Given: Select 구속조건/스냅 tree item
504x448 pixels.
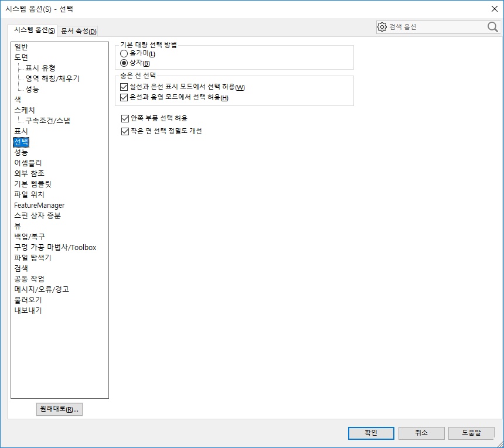Looking at the screenshot, I should click(47, 121).
